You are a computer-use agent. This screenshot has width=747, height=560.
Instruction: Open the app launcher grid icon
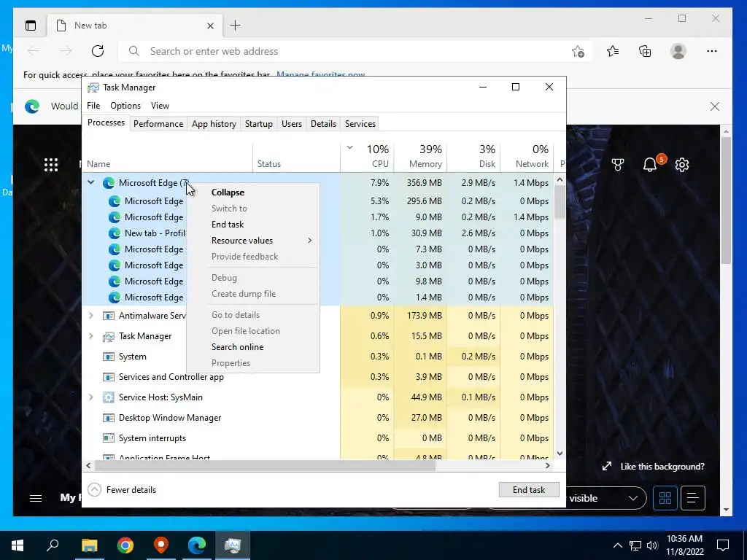pos(51,165)
